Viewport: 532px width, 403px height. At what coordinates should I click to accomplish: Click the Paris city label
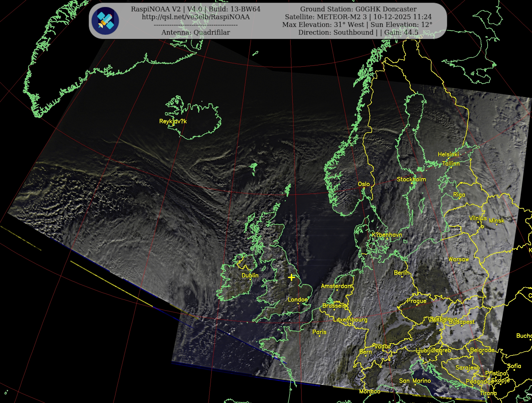pos(319,332)
